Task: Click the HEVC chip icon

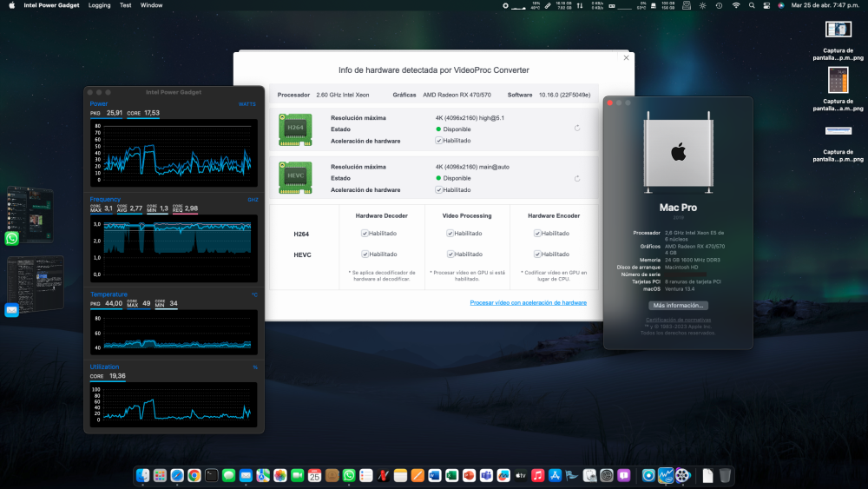Action: [x=295, y=178]
